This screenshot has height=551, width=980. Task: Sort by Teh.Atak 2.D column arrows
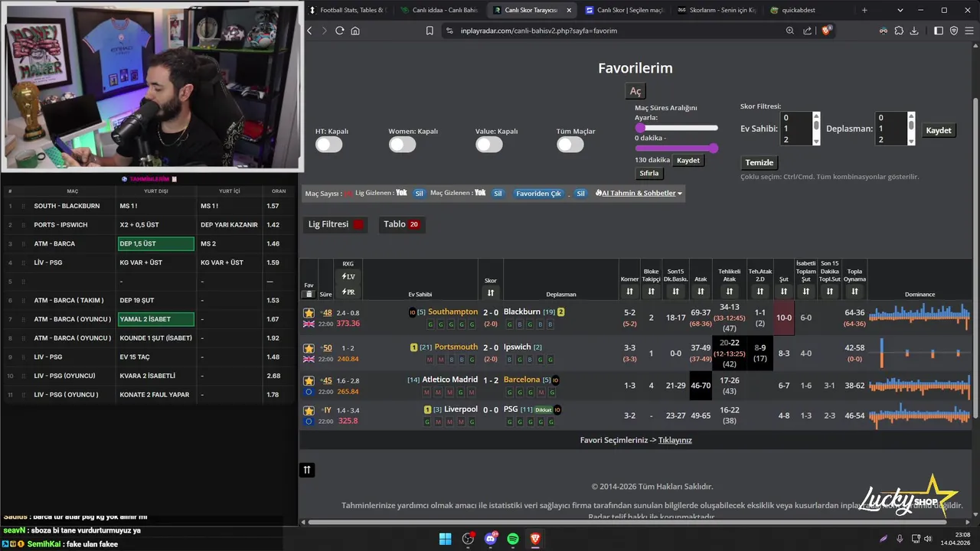point(759,292)
